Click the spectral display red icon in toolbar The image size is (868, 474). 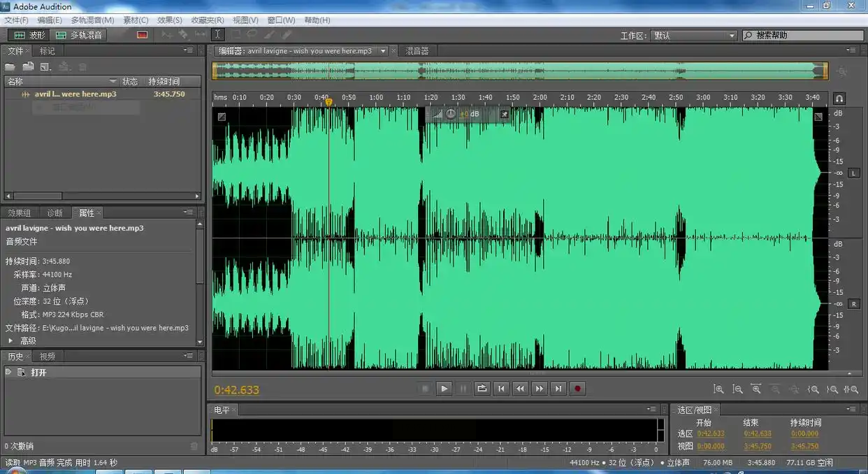(x=143, y=35)
